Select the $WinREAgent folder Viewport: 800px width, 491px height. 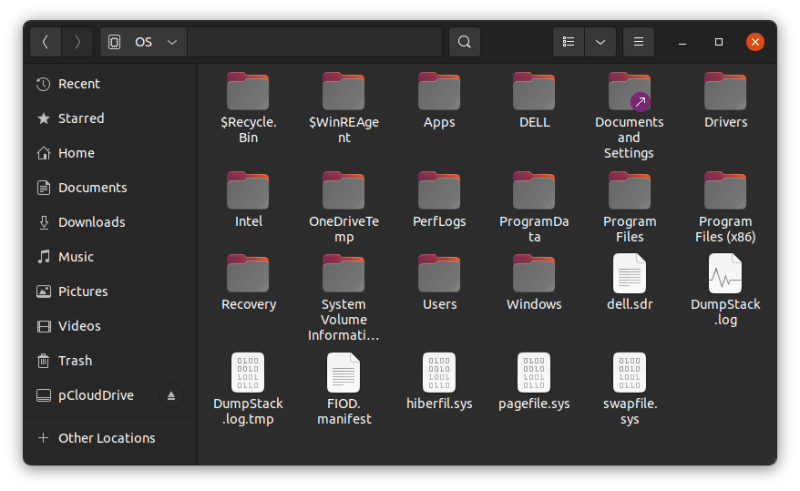(x=344, y=108)
